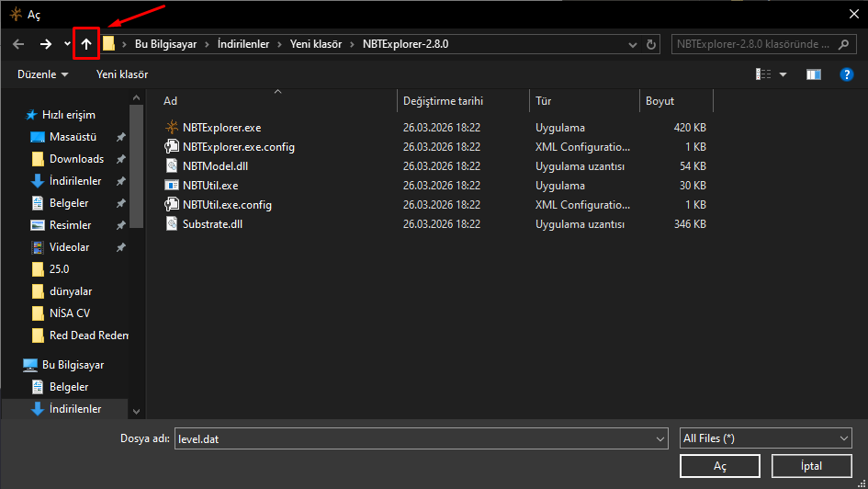Open the view options dropdown
This screenshot has height=489, width=868.
click(783, 74)
